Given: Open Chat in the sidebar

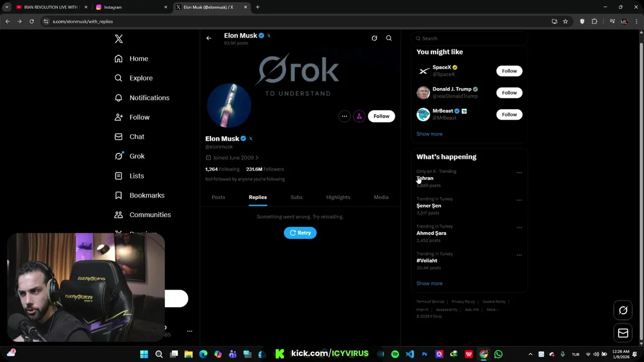Looking at the screenshot, I should tap(129, 137).
